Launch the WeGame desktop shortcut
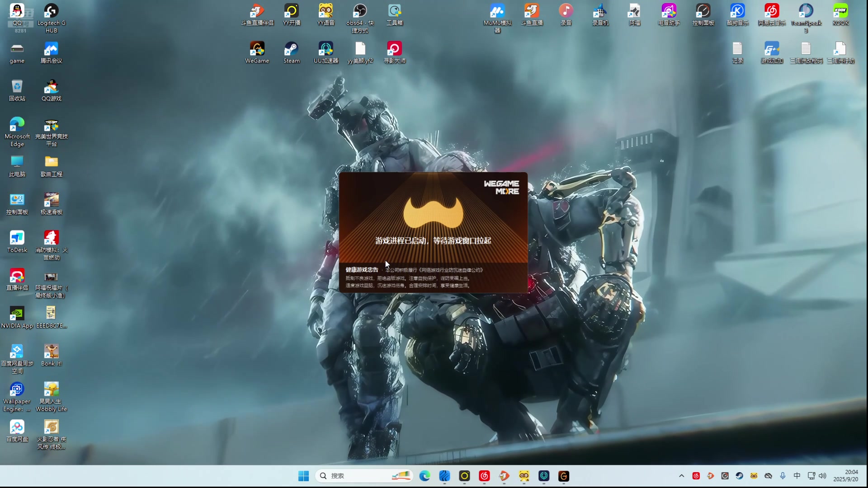This screenshot has width=868, height=488. click(x=257, y=52)
